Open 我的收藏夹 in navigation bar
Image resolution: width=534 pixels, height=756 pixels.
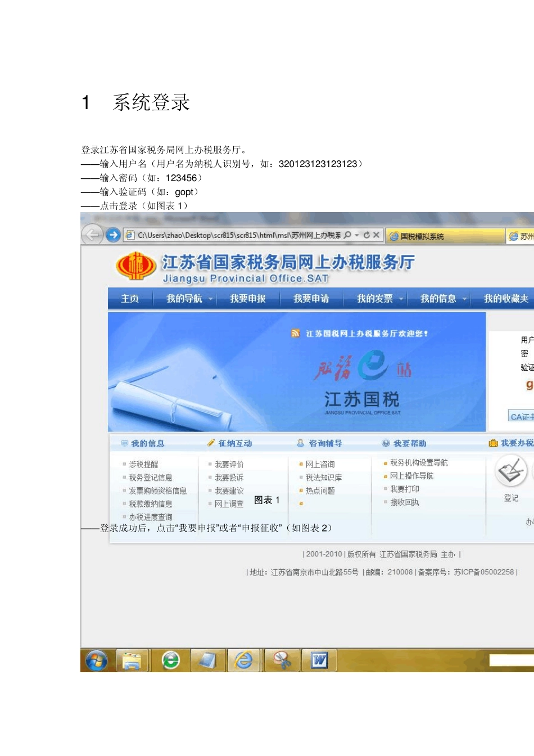tap(506, 299)
